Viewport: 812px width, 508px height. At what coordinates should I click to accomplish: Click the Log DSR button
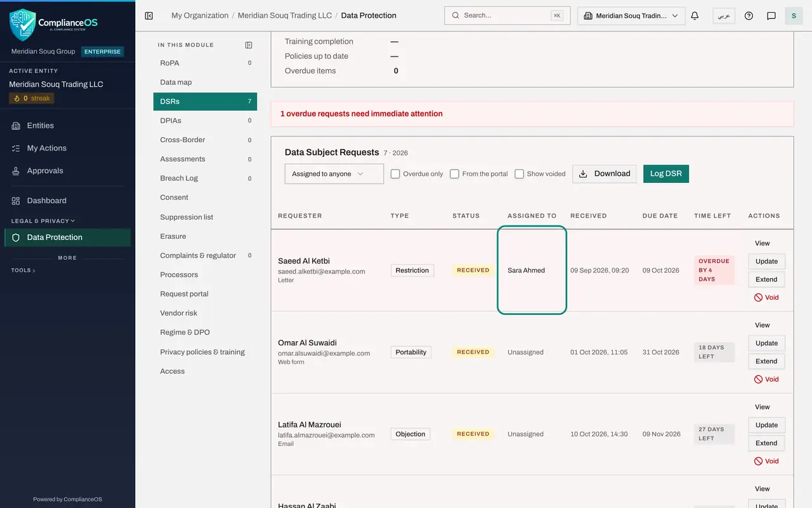(666, 174)
